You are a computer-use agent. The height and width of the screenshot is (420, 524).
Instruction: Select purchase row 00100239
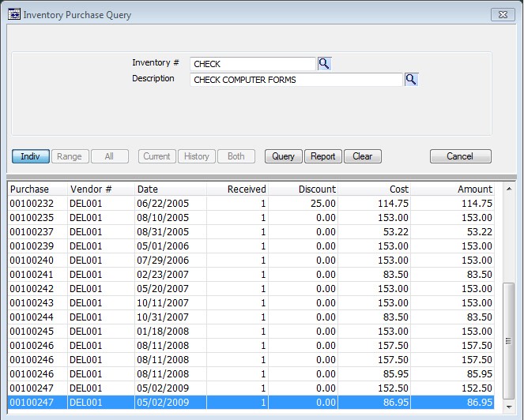(251, 246)
